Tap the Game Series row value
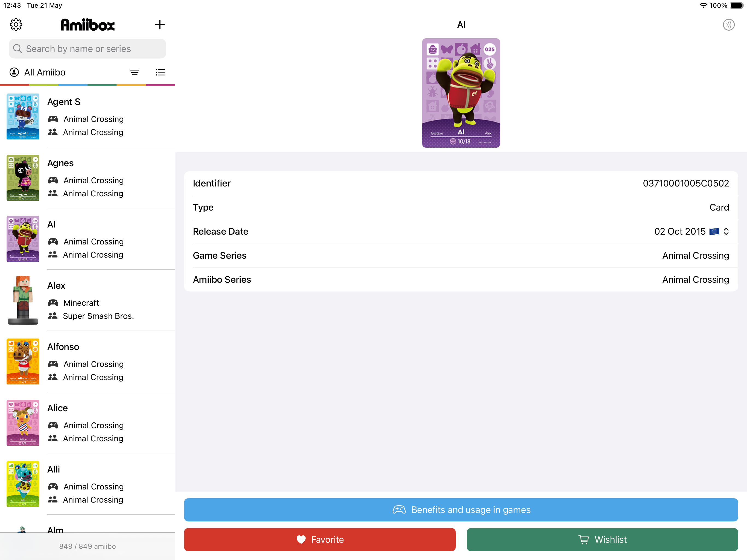The width and height of the screenshot is (747, 560). click(695, 255)
